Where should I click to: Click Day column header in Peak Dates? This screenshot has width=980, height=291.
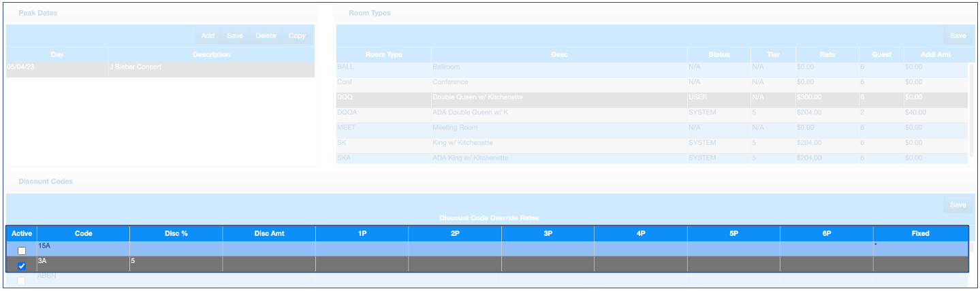pyautogui.click(x=57, y=54)
